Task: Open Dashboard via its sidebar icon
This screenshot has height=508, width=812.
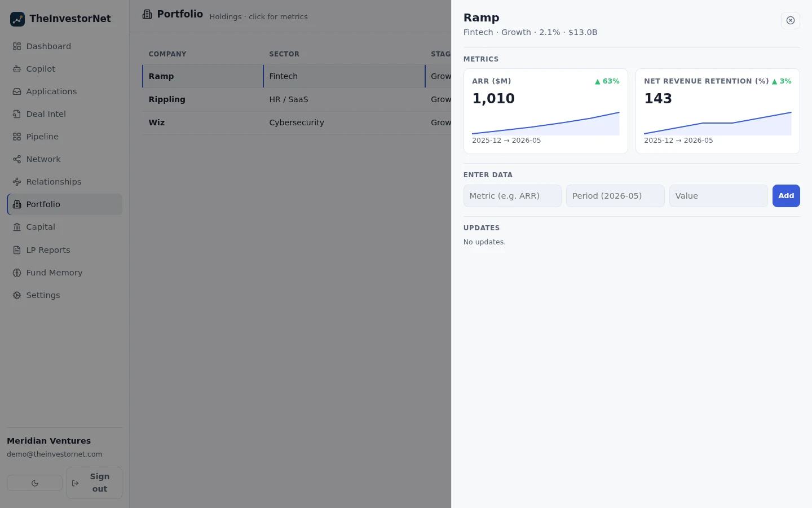Action: click(17, 46)
